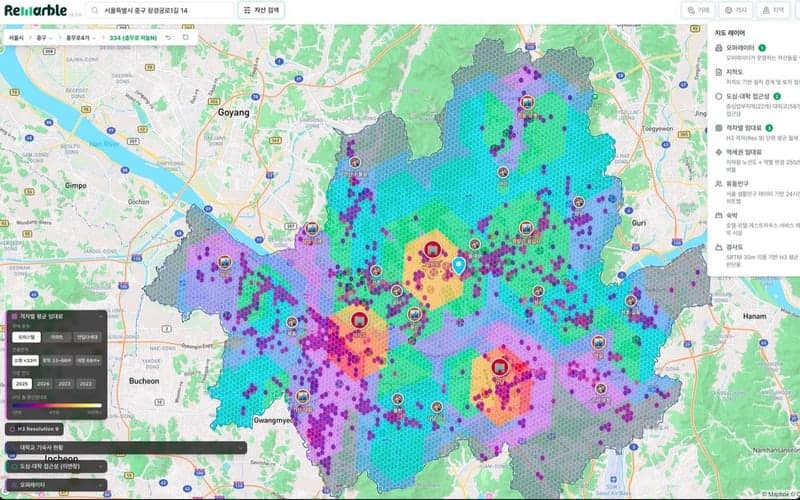Click the hexagon icon in H3 Resolution pill
Image resolution: width=800 pixels, height=500 pixels.
[x=13, y=429]
